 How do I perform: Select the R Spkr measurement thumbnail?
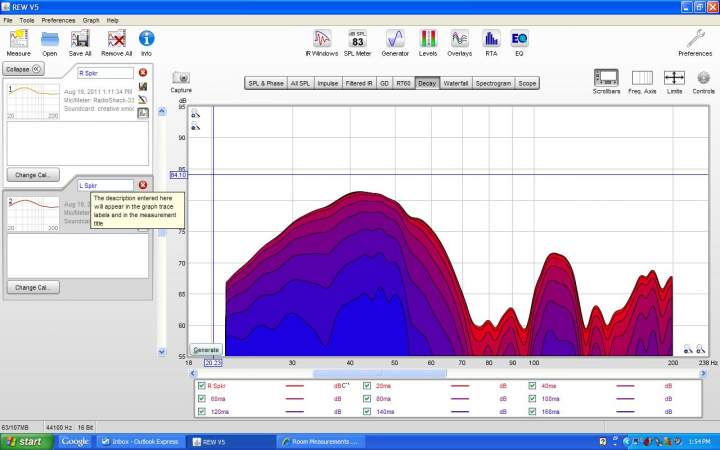pos(34,101)
